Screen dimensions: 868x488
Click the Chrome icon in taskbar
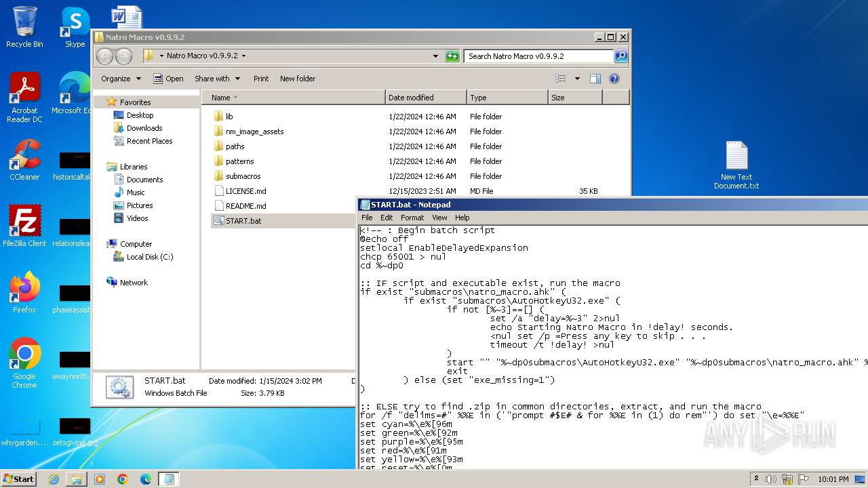point(123,479)
